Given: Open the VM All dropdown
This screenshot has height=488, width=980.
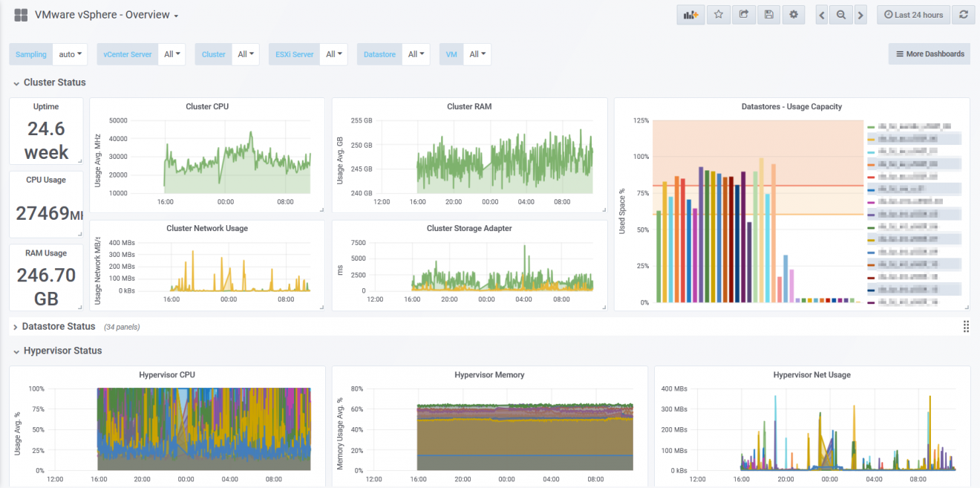Looking at the screenshot, I should [x=477, y=53].
